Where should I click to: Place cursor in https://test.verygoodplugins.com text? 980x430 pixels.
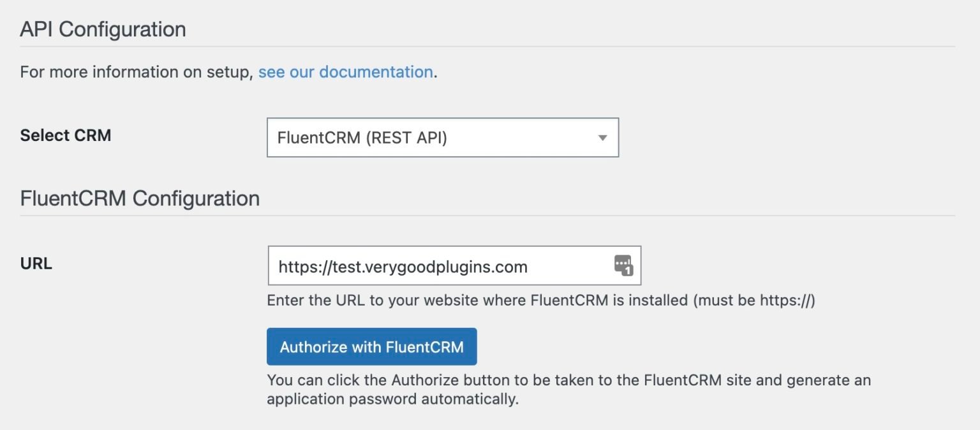[x=403, y=267]
